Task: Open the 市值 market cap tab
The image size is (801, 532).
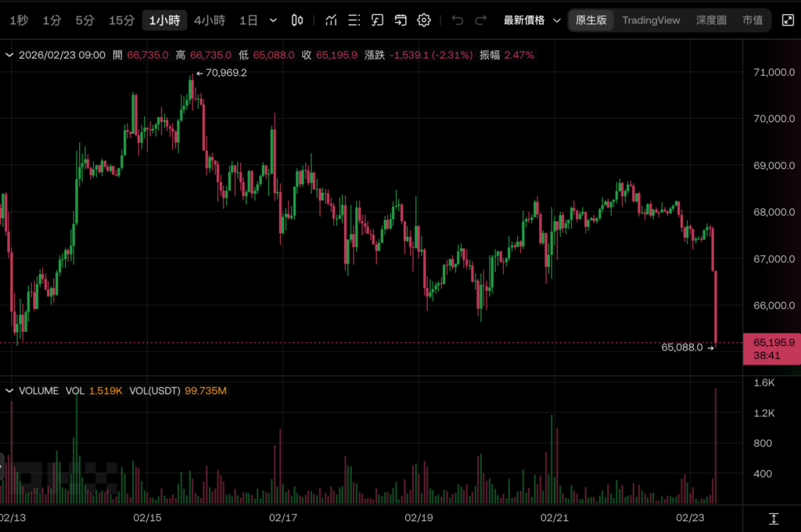Action: [753, 20]
